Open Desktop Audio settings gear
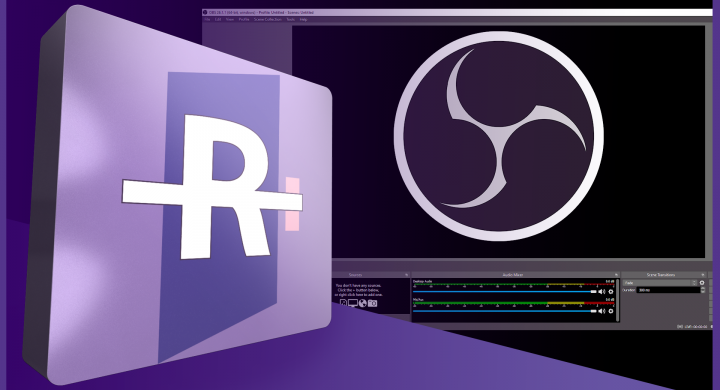 point(611,292)
